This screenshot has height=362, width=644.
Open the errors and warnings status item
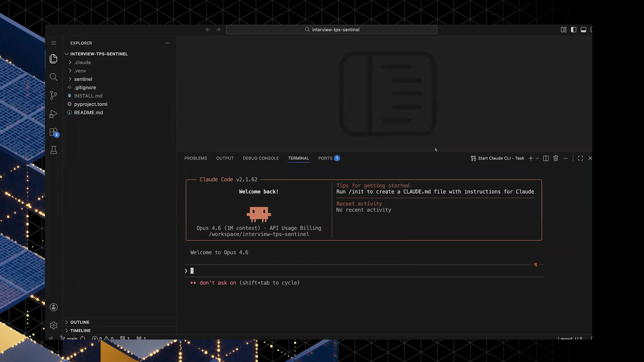(x=103, y=338)
